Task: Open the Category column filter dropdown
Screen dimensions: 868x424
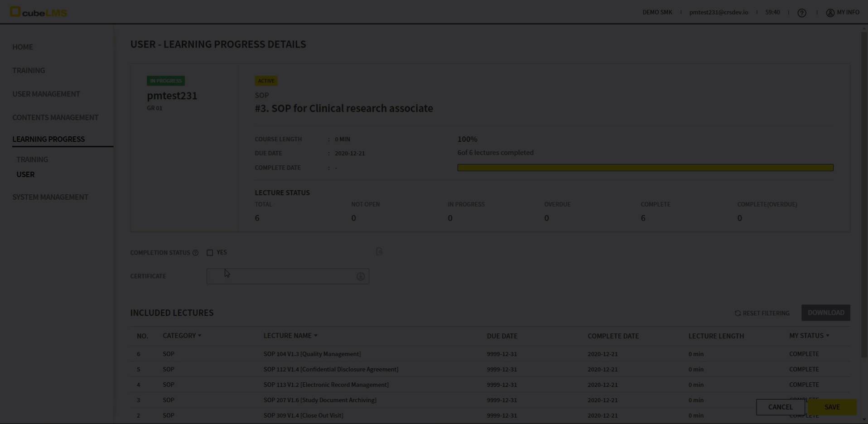Action: [199, 336]
